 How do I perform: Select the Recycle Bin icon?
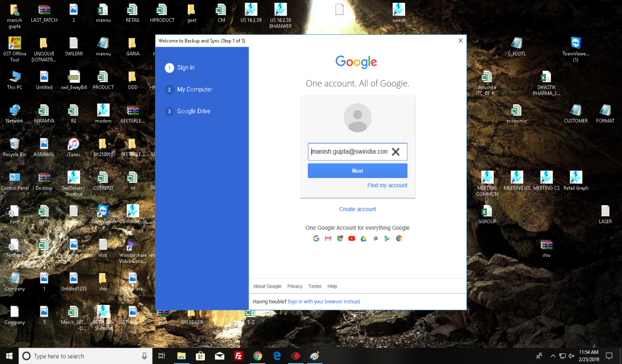(x=15, y=147)
